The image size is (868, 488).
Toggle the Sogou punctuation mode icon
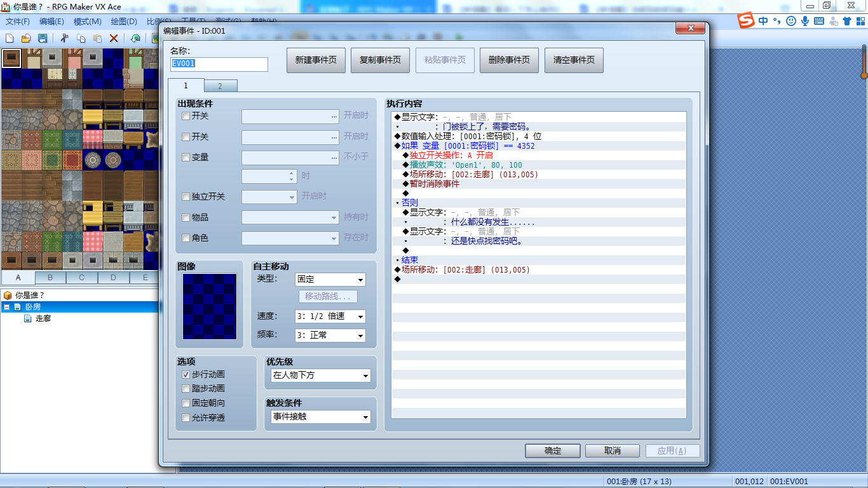[777, 21]
